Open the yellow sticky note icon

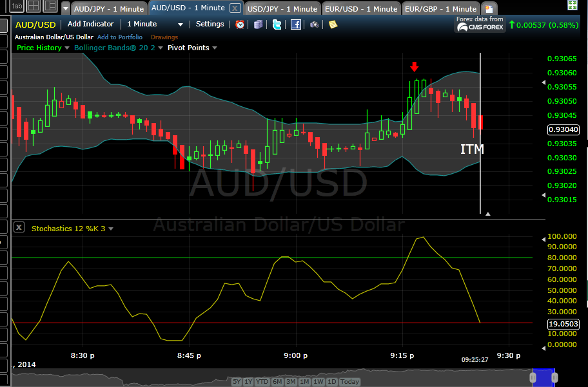333,24
